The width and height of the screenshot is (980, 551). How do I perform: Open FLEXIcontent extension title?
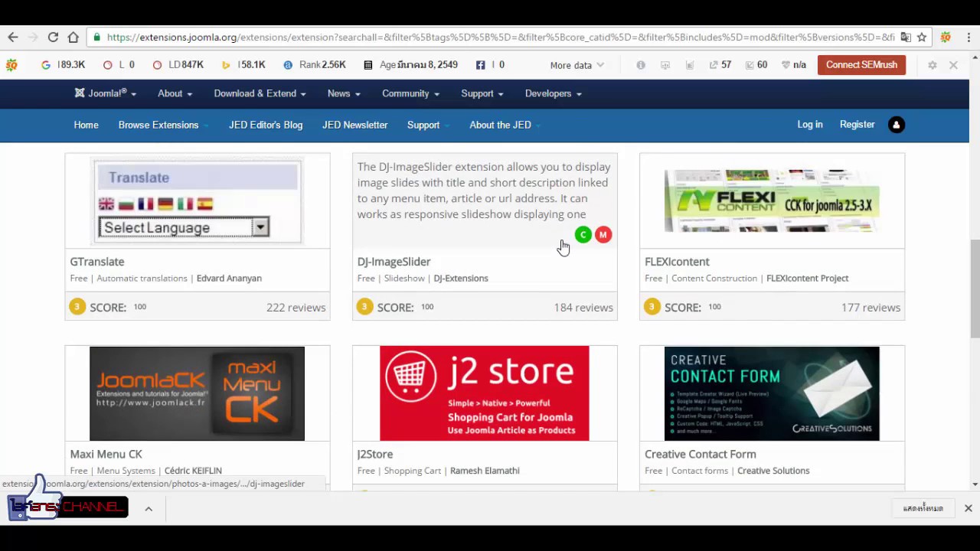677,262
